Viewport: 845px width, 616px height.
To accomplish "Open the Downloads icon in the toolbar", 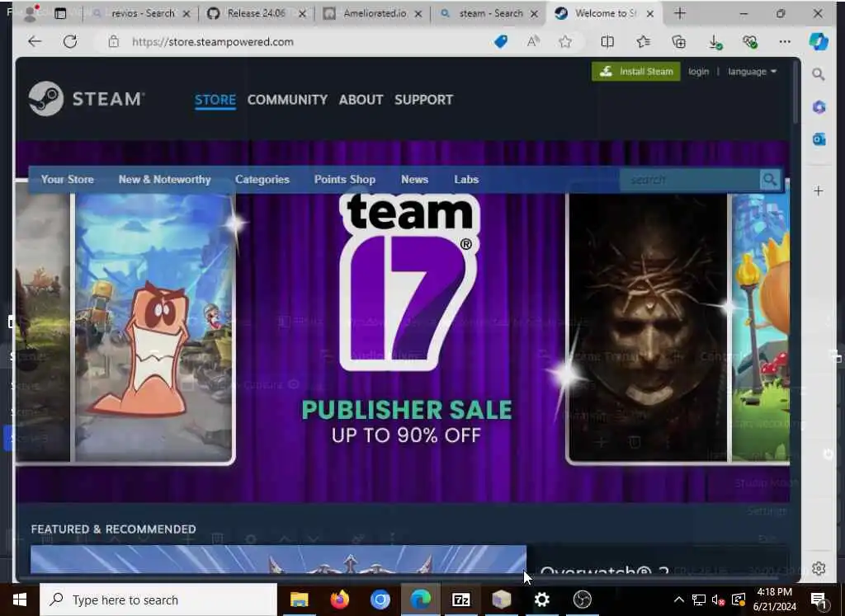I will 715,42.
